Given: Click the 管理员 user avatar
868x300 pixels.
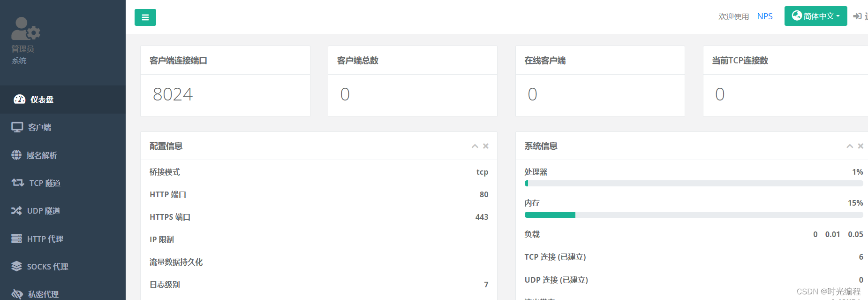Looking at the screenshot, I should pos(25,29).
